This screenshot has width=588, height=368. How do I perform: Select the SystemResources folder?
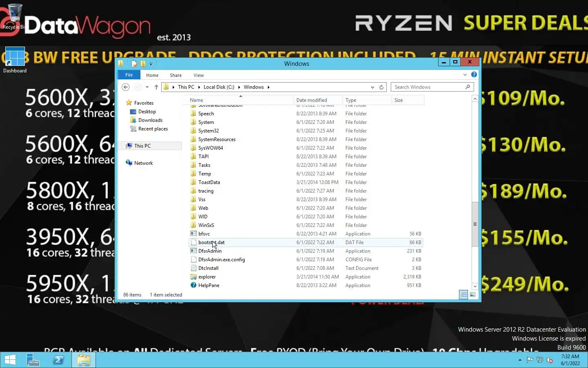(x=217, y=139)
